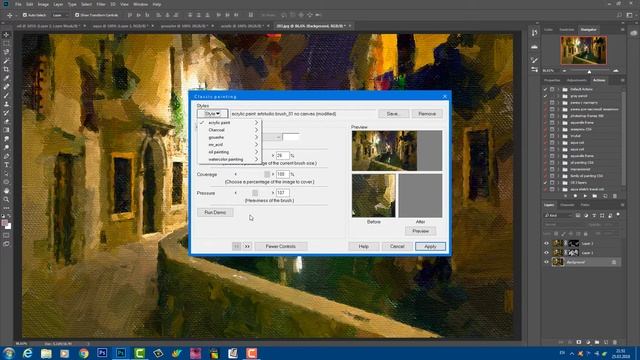Open the Kind filter dropdown in Layers
The width and height of the screenshot is (640, 360).
pyautogui.click(x=558, y=215)
